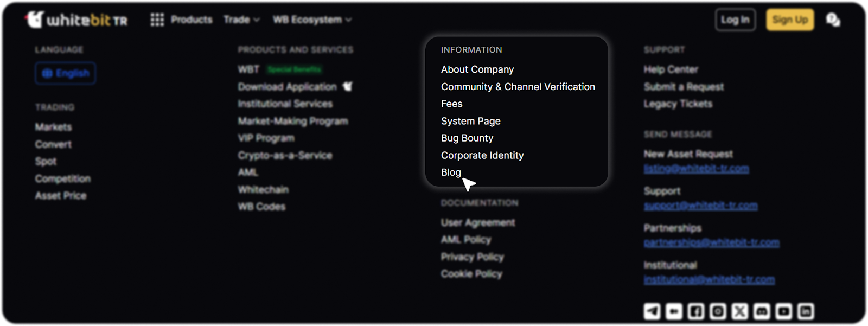Image resolution: width=868 pixels, height=326 pixels.
Task: Click the Products grid icon
Action: pyautogui.click(x=157, y=20)
